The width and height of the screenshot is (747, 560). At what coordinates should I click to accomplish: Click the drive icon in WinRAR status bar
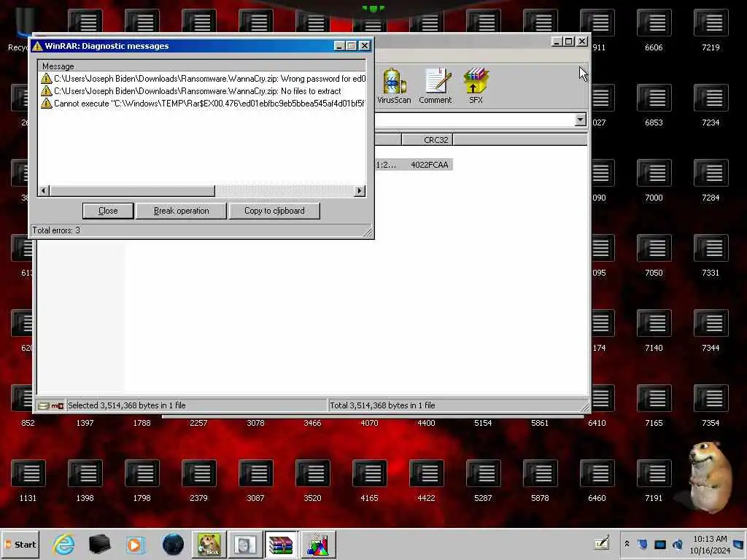43,405
